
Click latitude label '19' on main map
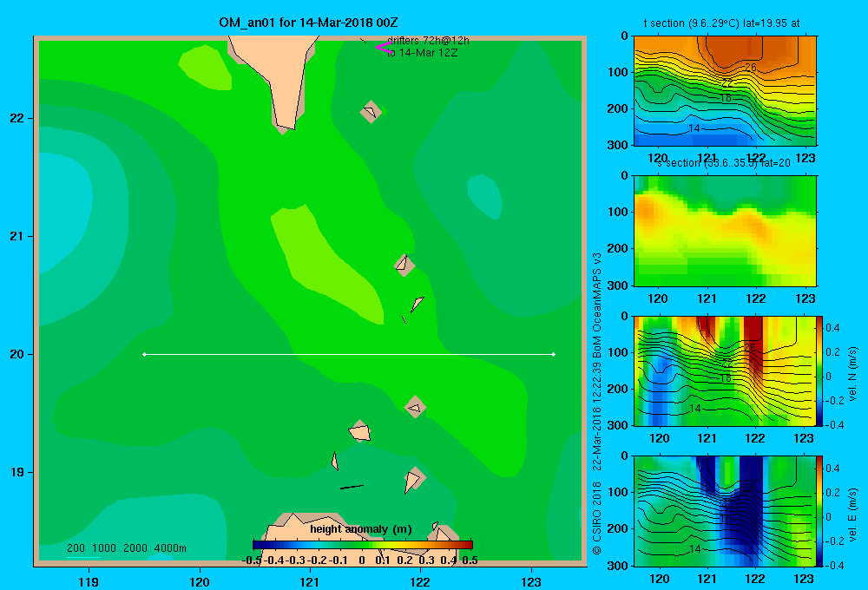tap(17, 472)
